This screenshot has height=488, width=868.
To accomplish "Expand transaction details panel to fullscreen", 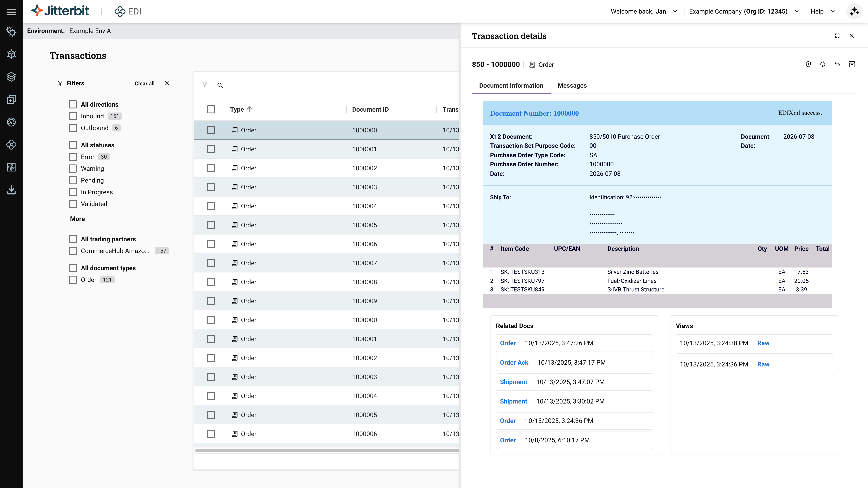I will (837, 36).
